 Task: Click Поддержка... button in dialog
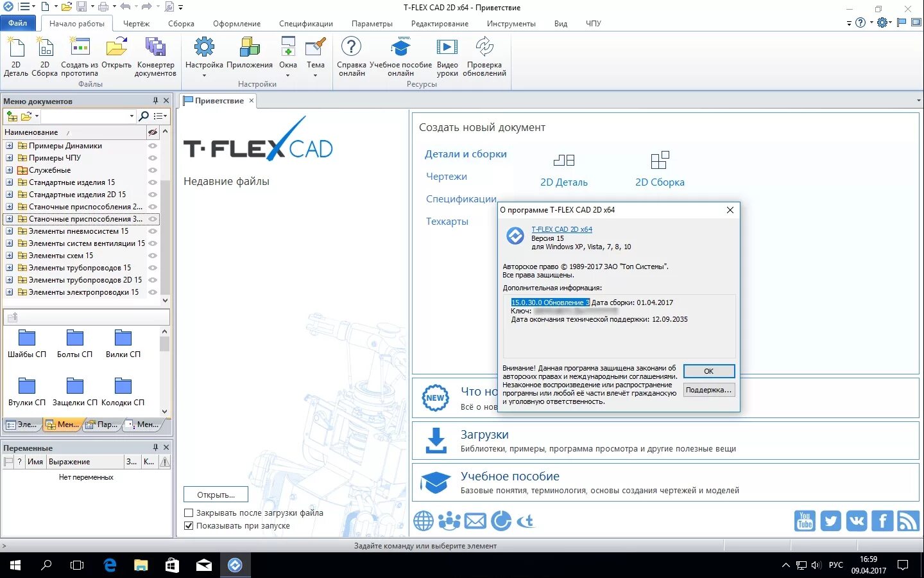pyautogui.click(x=708, y=390)
